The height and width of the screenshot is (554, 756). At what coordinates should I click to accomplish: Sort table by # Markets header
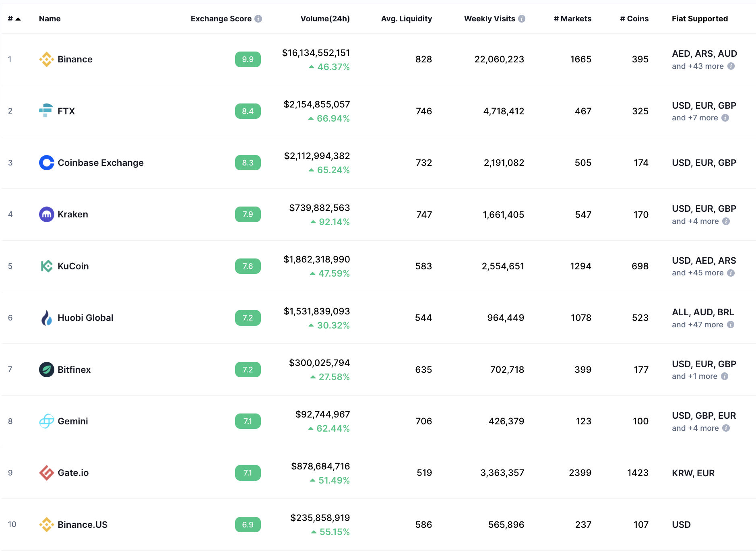coord(572,19)
